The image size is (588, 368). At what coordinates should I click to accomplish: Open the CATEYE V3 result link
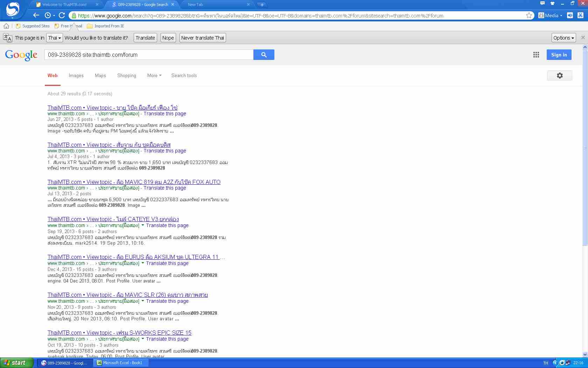point(113,219)
